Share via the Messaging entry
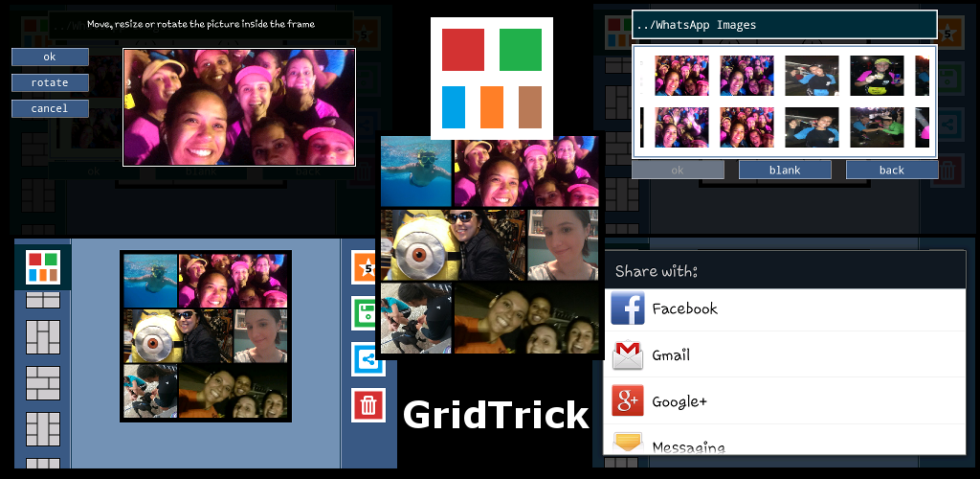980x479 pixels. (x=785, y=440)
